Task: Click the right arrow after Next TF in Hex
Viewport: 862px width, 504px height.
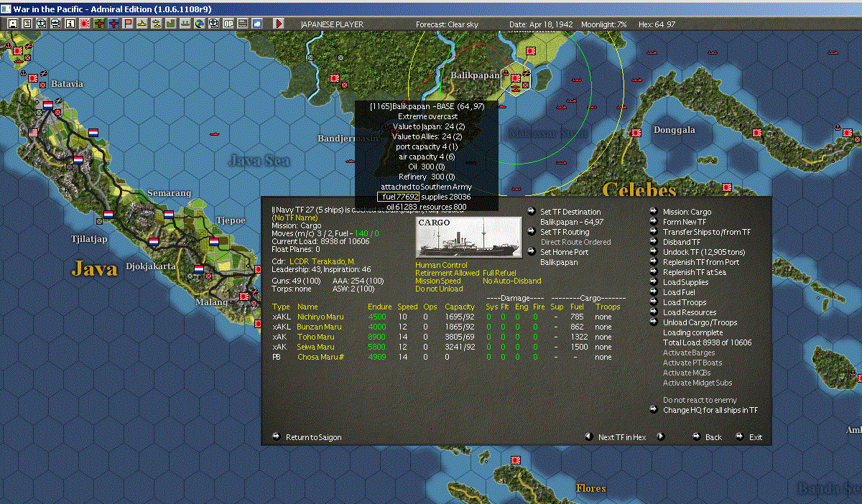Action: click(662, 437)
